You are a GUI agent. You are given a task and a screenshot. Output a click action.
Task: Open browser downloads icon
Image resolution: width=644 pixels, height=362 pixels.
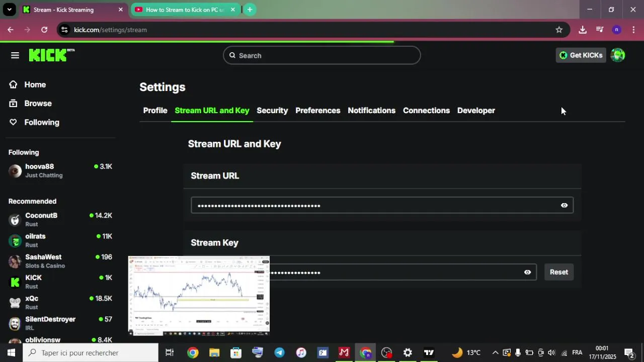click(583, 30)
